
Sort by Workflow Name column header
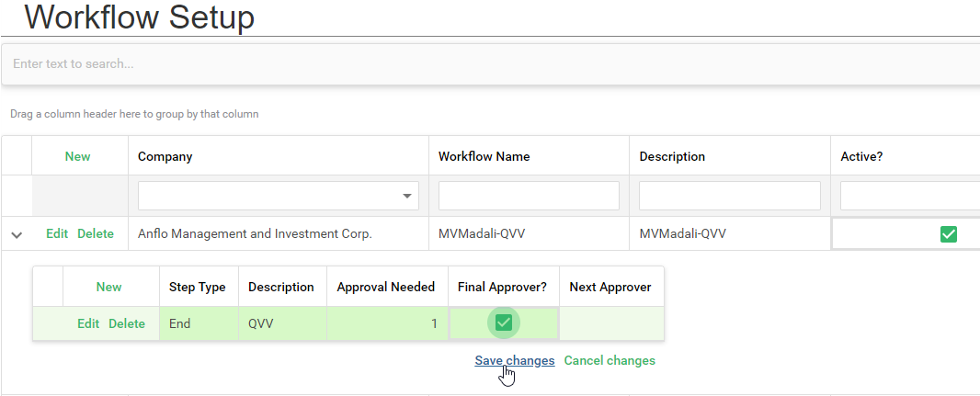coord(484,156)
